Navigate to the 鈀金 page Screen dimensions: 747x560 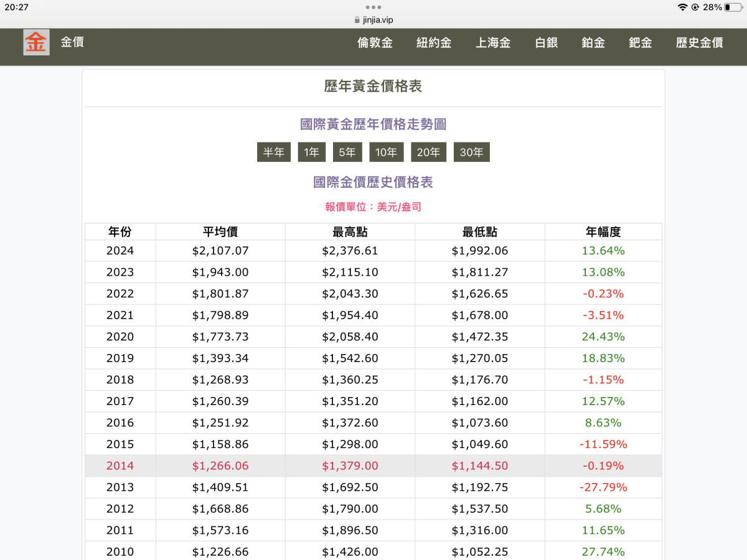(641, 43)
